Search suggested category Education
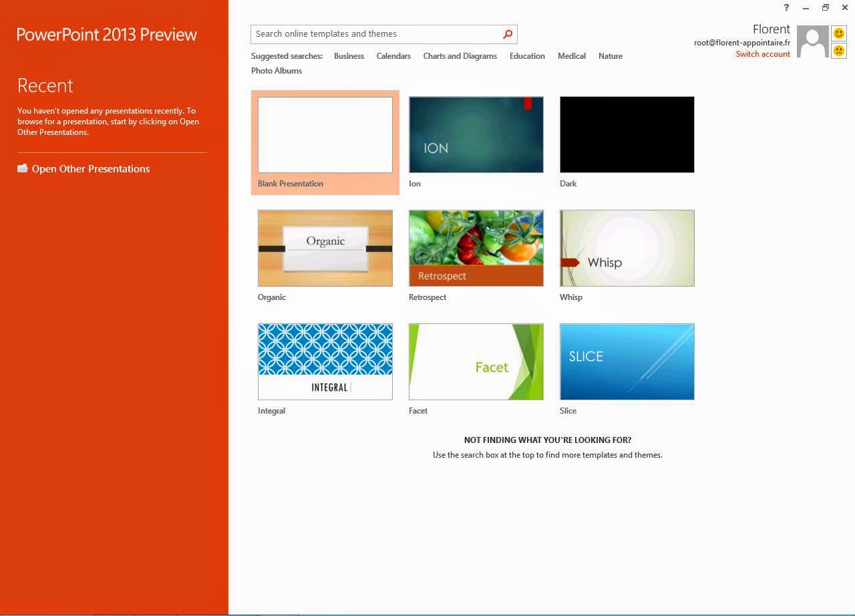855x616 pixels. [x=527, y=56]
